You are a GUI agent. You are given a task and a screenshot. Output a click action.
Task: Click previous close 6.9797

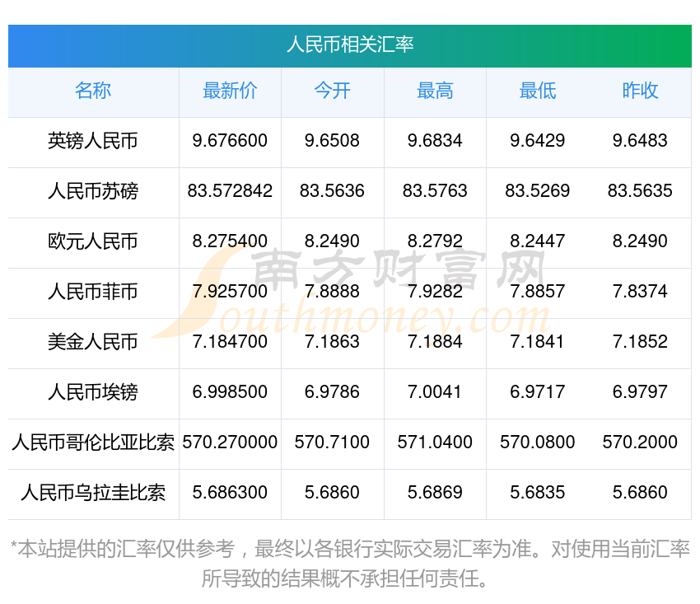pos(640,392)
